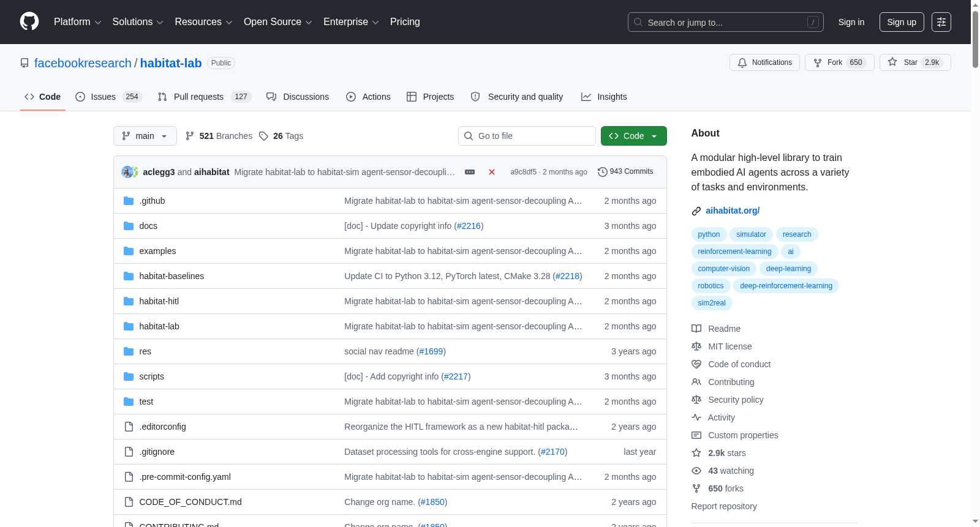Screen dimensions: 980x527
Task: Click the Search or jump to field
Action: (726, 22)
